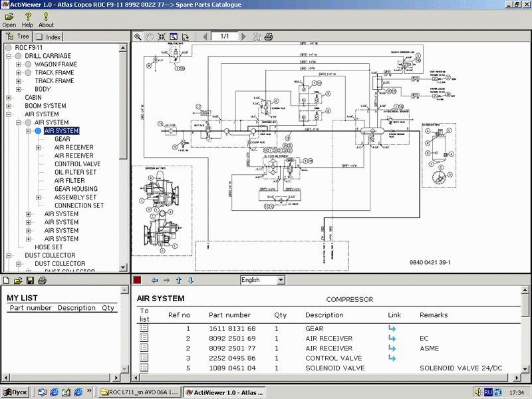The width and height of the screenshot is (532, 399).
Task: Expand the BOOM SYSTEM tree node
Action: coord(9,106)
